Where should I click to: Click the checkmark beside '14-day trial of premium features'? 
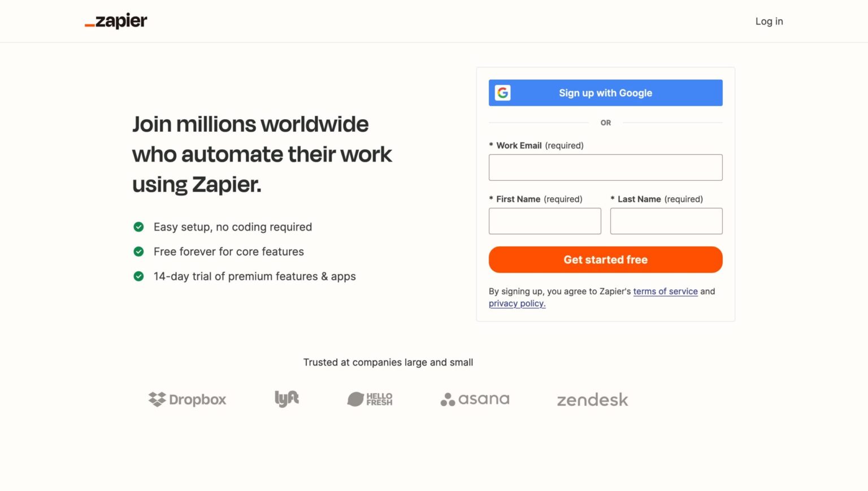click(138, 276)
